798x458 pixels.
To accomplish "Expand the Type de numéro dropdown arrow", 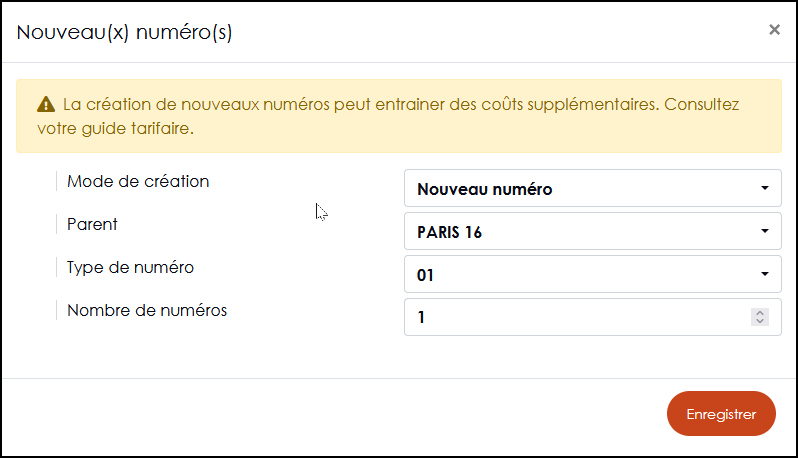I will point(764,274).
